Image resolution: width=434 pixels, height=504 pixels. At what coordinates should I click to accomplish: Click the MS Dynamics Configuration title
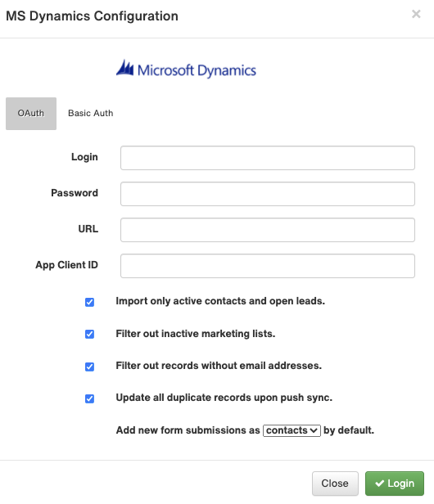click(x=92, y=16)
